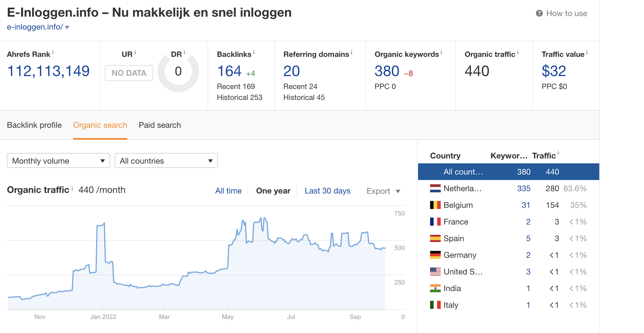The width and height of the screenshot is (644, 333).
Task: Click Netherlands traffic share 63.6%
Action: (575, 189)
